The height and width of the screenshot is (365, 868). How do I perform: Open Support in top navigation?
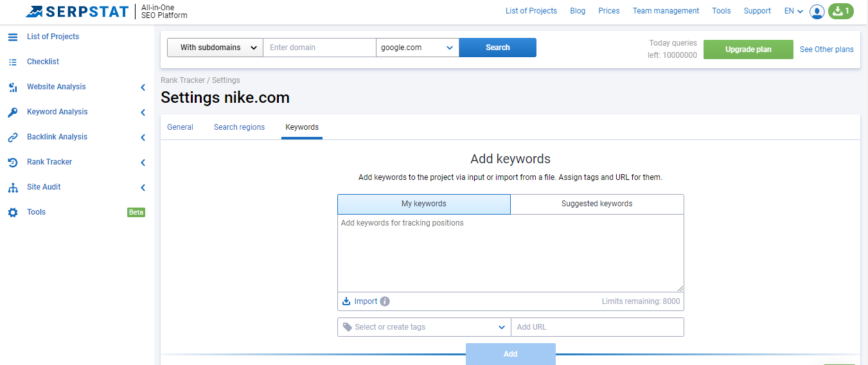click(x=757, y=11)
